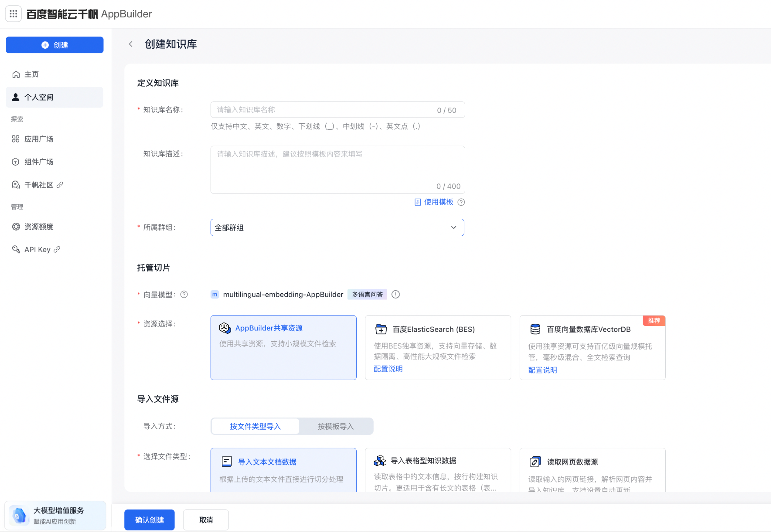
Task: Click the 'm' model icon
Action: (215, 294)
